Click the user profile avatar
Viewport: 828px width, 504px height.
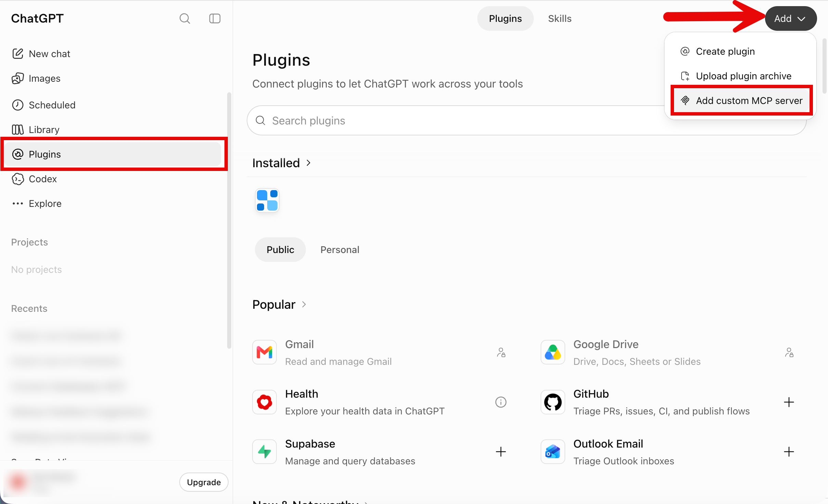(18, 482)
